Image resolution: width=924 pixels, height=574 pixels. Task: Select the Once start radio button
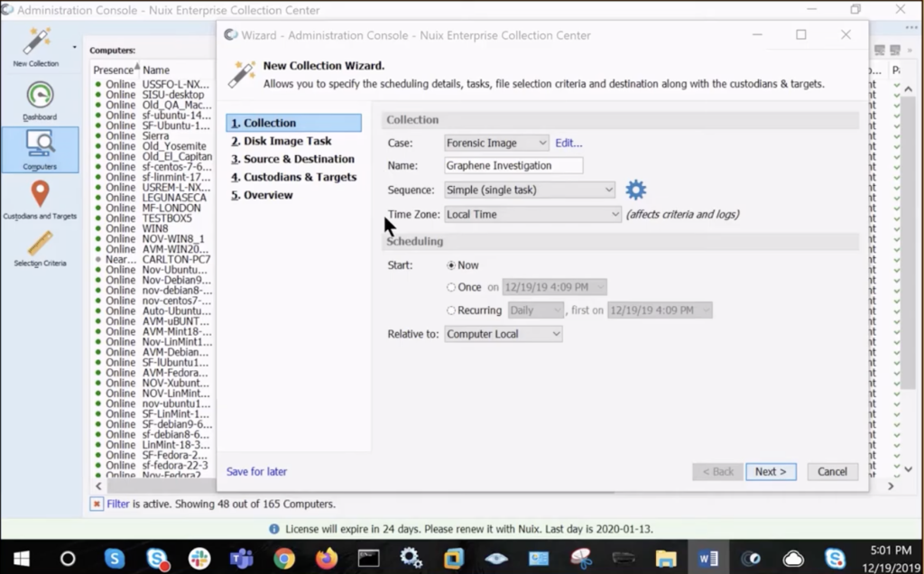(x=451, y=287)
